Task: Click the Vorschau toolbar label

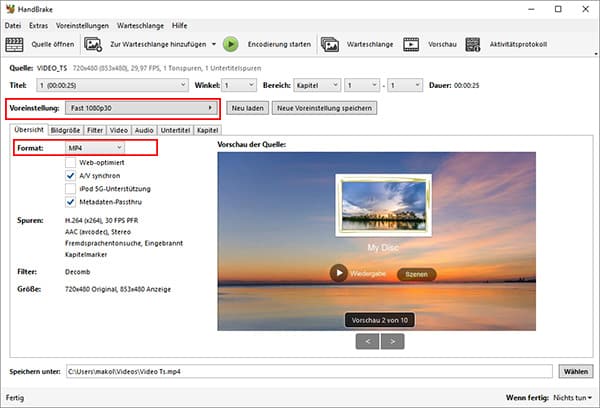Action: (x=442, y=44)
